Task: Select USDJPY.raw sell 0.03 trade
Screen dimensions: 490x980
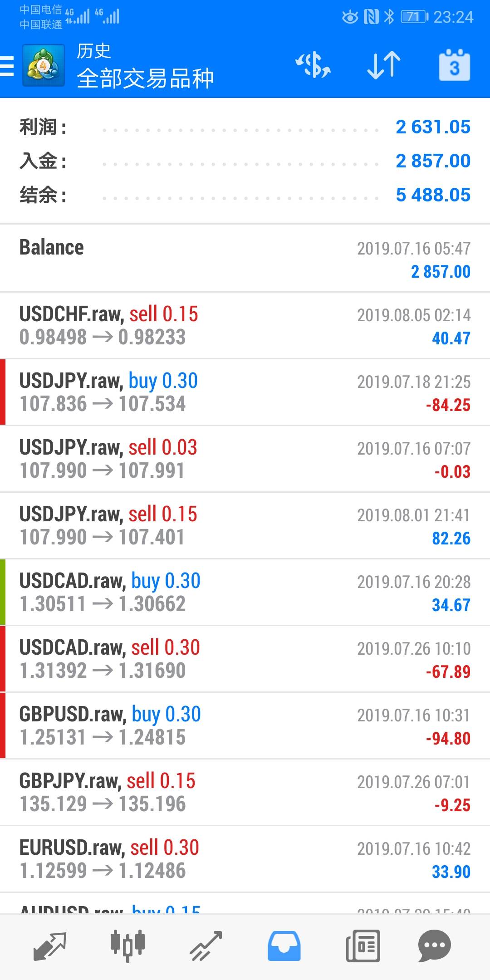Action: pos(245,459)
